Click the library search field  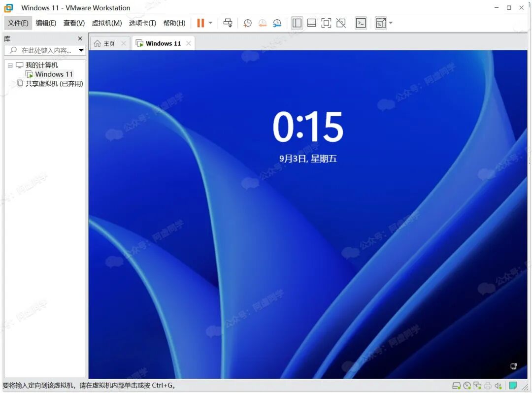tap(45, 51)
